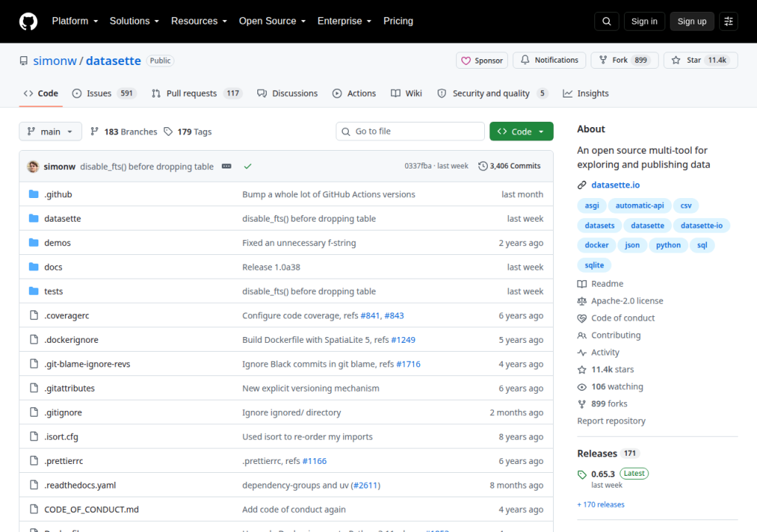The image size is (757, 532).
Task: Visit the datasette.io website link
Action: (616, 185)
